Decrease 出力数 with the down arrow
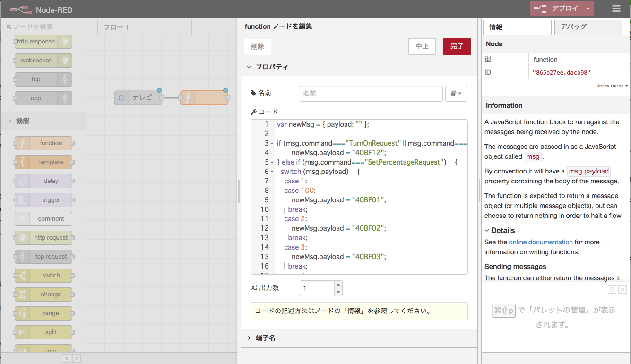 point(338,292)
